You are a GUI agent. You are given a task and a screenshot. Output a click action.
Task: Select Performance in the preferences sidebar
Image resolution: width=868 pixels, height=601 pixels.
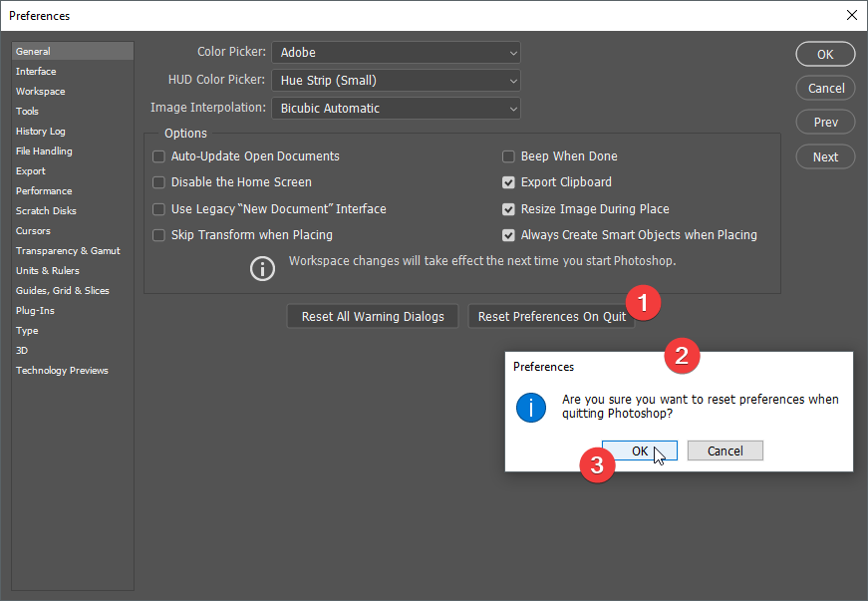tap(44, 191)
